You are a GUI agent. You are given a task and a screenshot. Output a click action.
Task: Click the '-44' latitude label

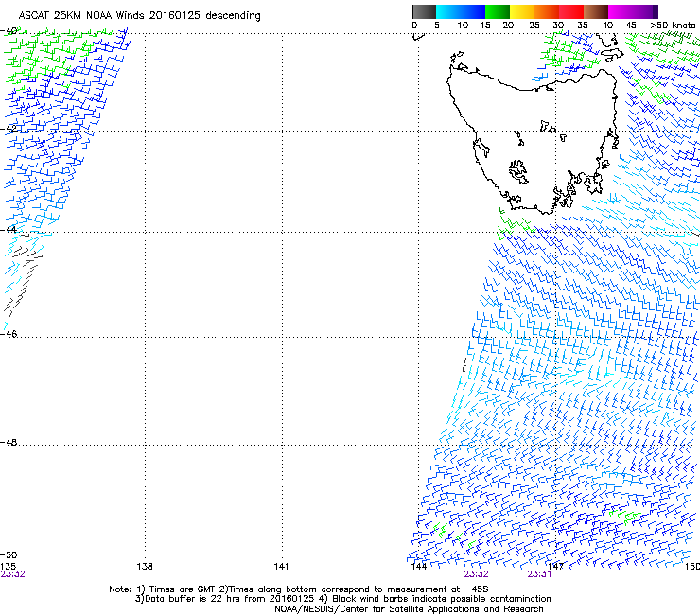[9, 230]
